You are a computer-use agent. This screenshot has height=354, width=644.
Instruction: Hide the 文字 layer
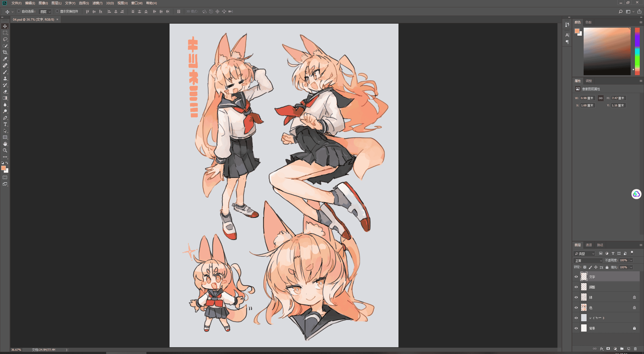[576, 277]
